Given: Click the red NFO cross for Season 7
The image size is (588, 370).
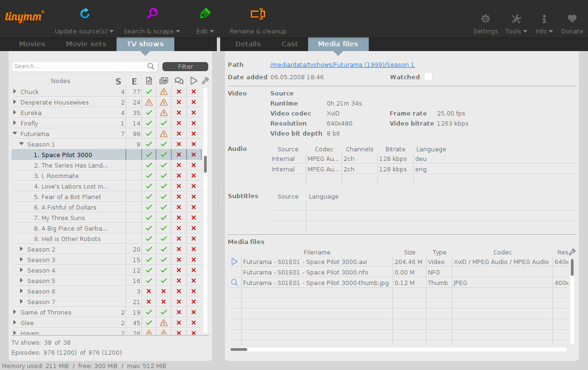Looking at the screenshot, I should tap(149, 302).
